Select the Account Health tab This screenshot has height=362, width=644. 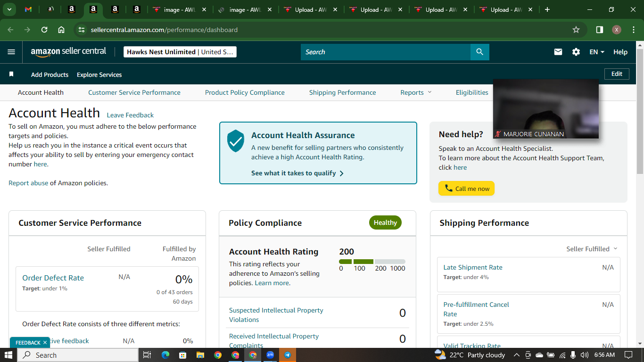(41, 92)
